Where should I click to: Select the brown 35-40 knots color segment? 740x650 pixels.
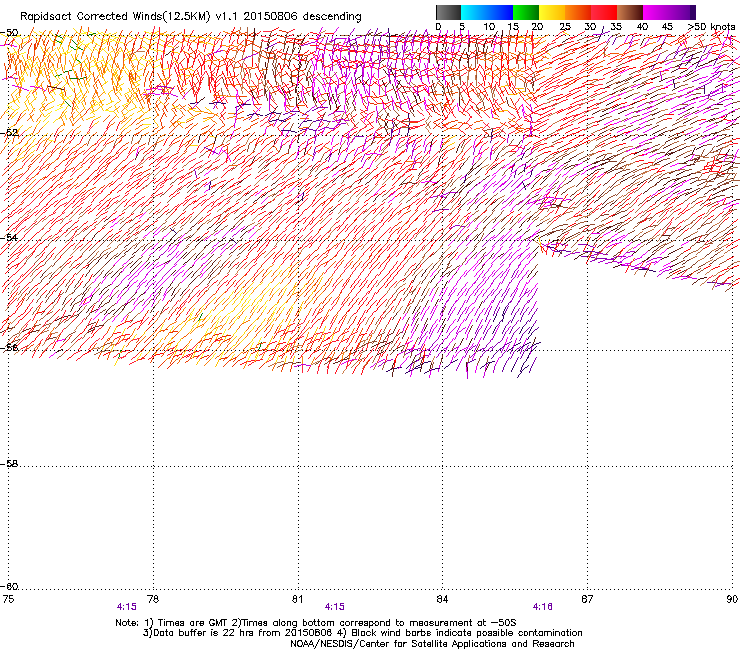tap(630, 12)
